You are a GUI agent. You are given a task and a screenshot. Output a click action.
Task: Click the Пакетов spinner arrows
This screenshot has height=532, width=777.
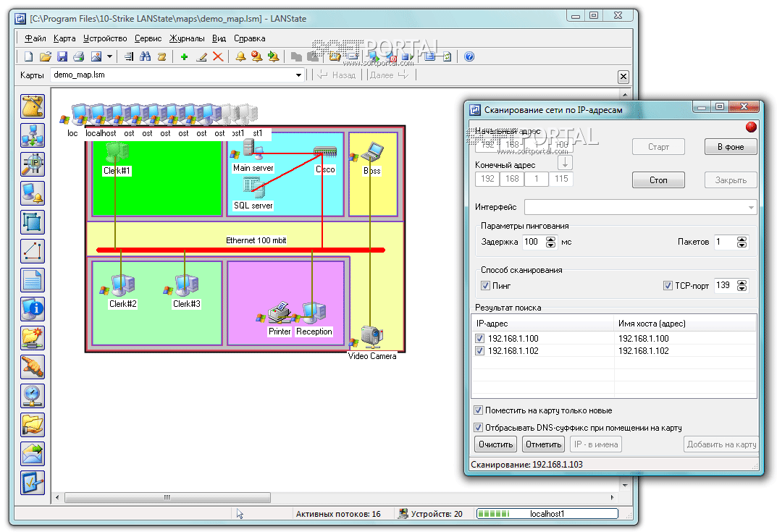pos(742,242)
